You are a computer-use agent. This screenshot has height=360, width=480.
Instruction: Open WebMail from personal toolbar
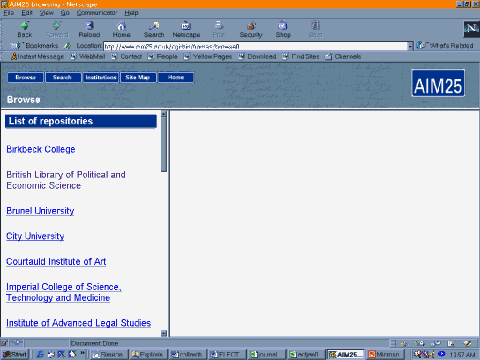(x=88, y=57)
